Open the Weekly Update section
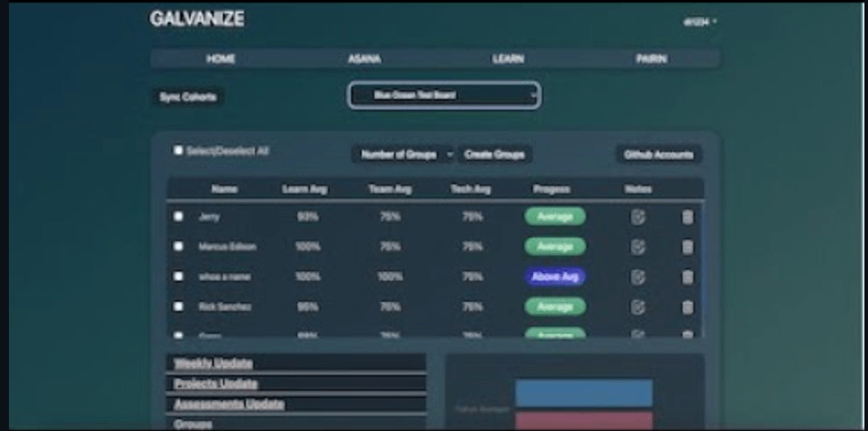The image size is (868, 431). pyautogui.click(x=213, y=363)
